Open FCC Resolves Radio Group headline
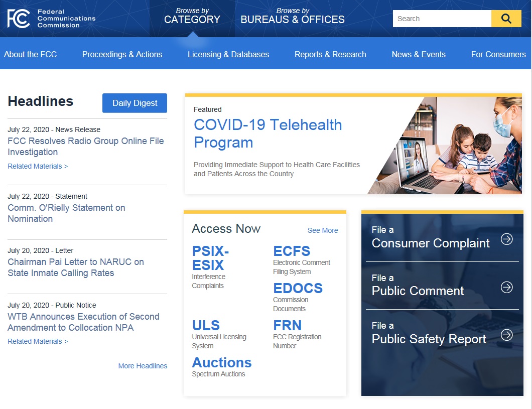The image size is (532, 409). point(85,146)
